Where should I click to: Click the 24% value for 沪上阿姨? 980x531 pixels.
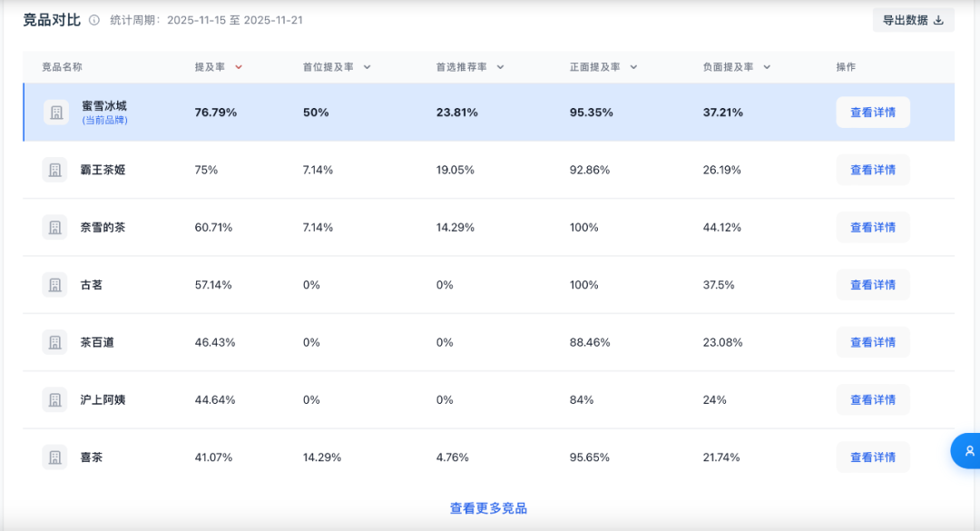(714, 400)
